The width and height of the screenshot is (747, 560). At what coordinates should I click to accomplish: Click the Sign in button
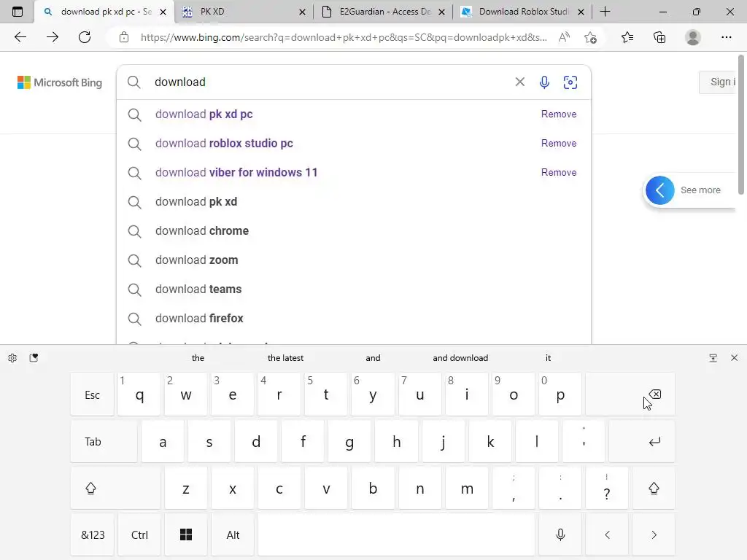(718, 82)
